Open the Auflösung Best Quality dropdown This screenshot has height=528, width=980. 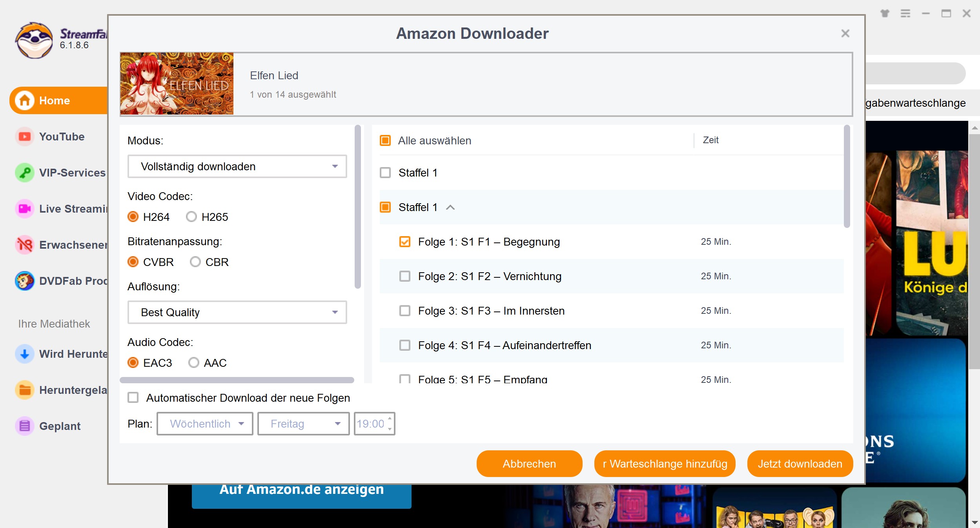(x=237, y=312)
